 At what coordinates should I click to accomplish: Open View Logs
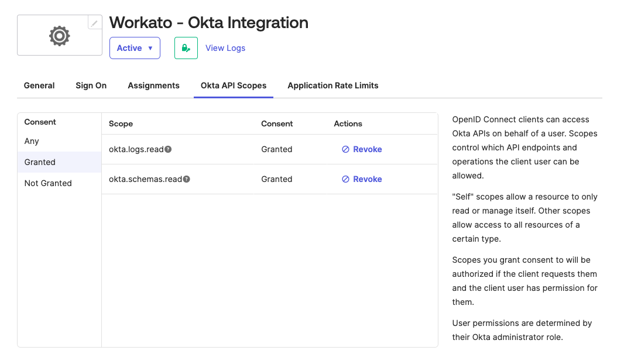pos(225,47)
